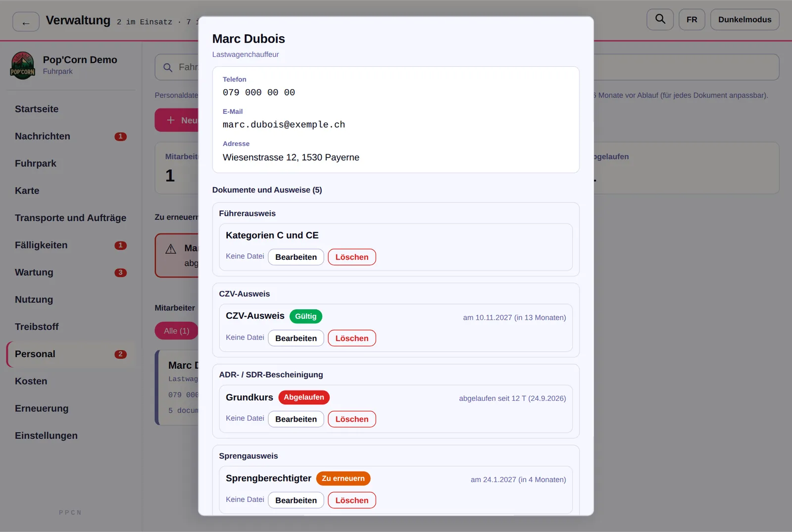
Task: Click the warning triangle on renewal card
Action: click(171, 249)
